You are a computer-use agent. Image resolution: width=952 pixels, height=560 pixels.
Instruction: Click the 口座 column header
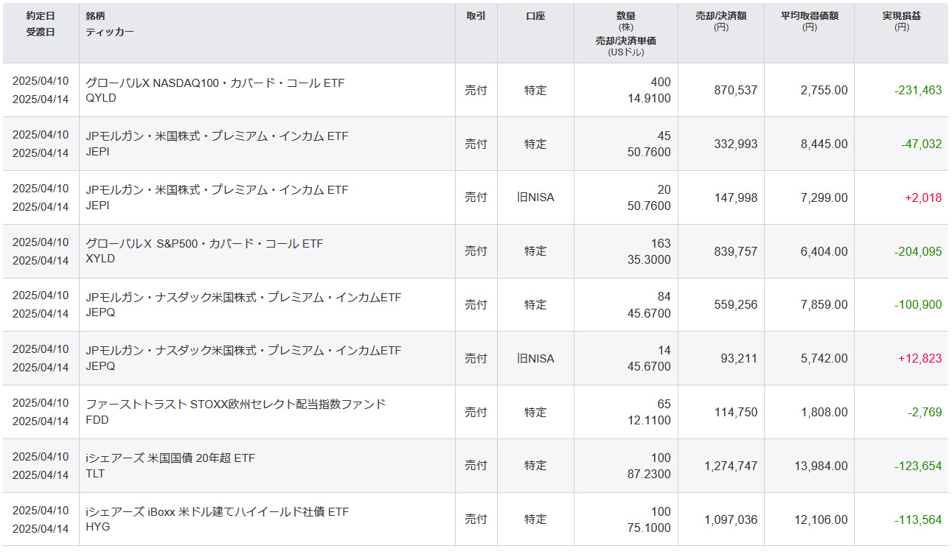click(535, 15)
